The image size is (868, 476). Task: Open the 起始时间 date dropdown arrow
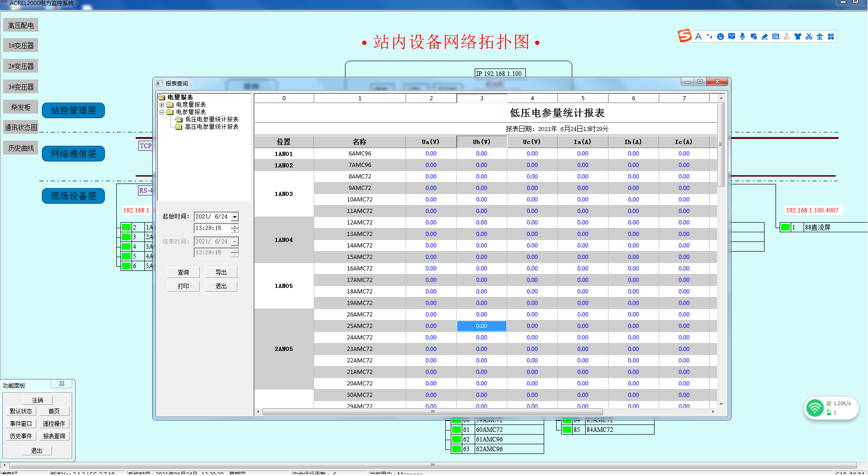pyautogui.click(x=235, y=217)
